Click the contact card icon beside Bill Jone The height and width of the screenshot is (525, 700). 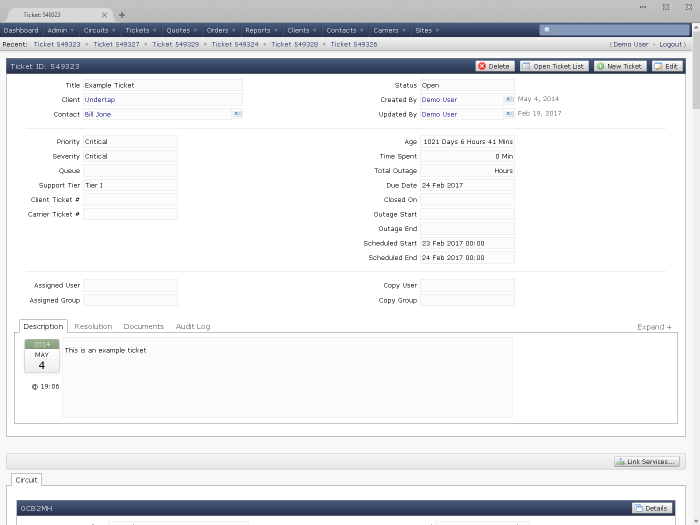237,115
